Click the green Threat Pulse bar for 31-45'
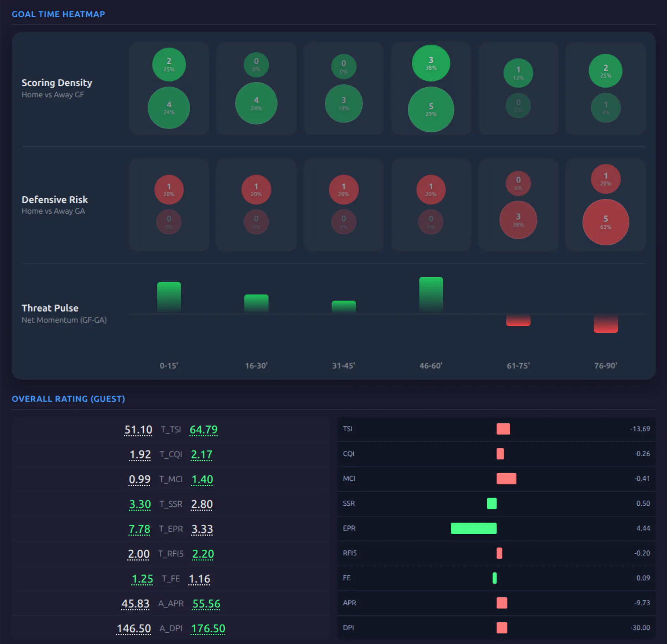667x644 pixels. click(344, 307)
